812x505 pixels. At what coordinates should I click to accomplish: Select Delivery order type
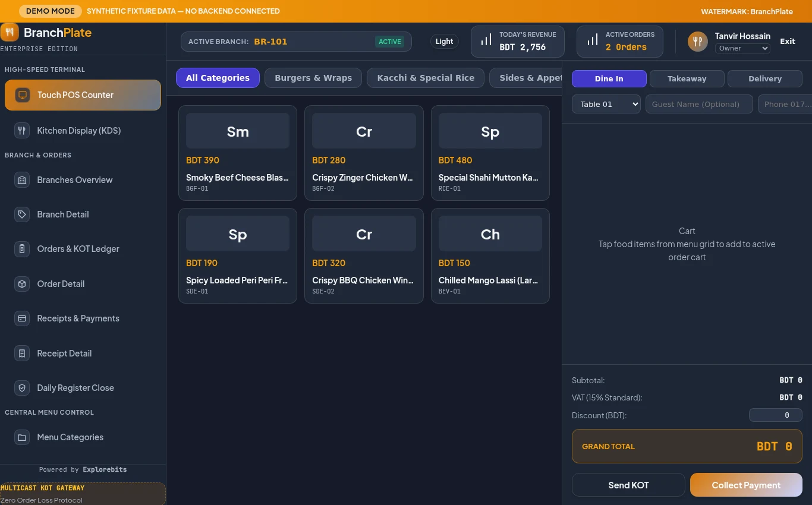click(x=764, y=78)
